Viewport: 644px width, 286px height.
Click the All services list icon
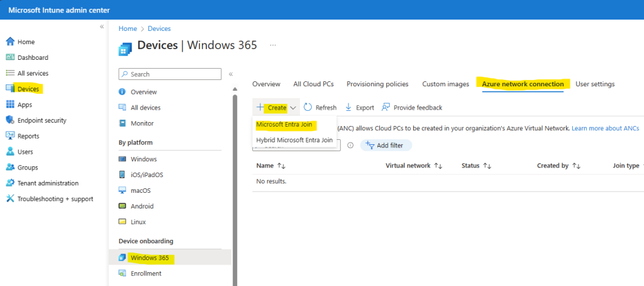coord(10,73)
